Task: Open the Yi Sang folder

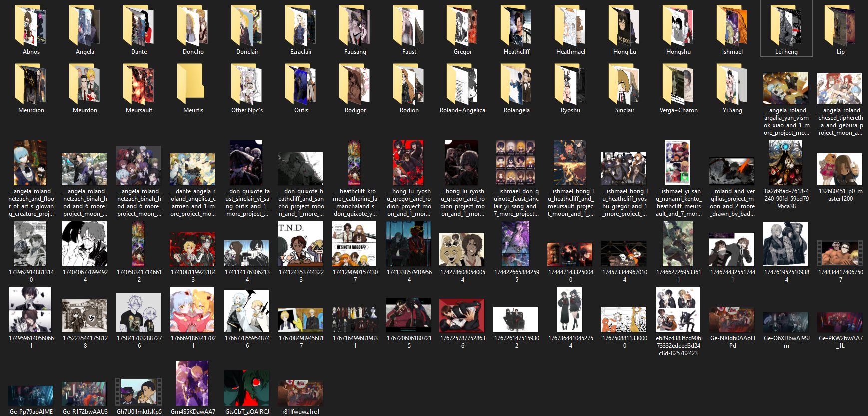Action: pyautogui.click(x=732, y=84)
